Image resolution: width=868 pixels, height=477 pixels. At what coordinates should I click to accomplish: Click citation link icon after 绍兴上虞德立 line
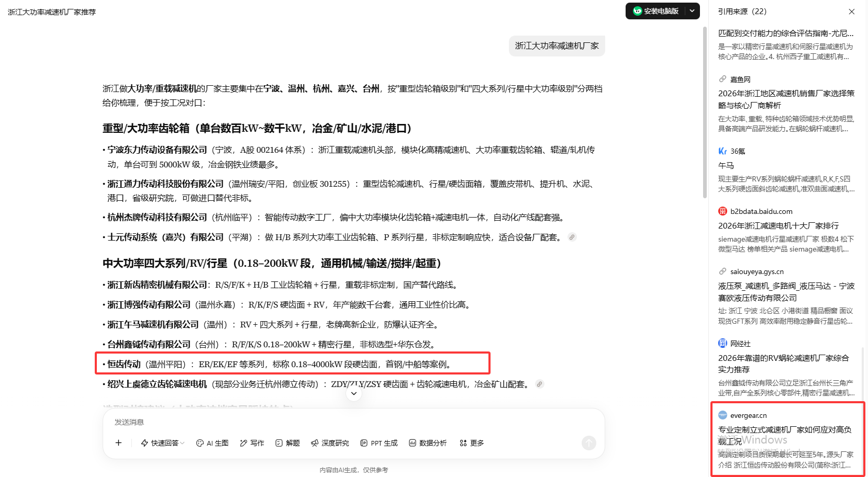[540, 384]
